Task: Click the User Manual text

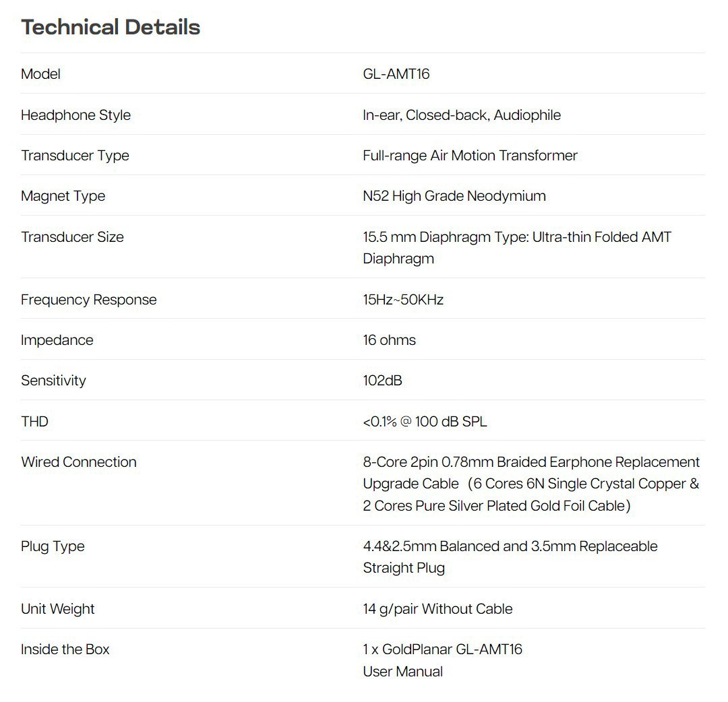Action: point(402,672)
